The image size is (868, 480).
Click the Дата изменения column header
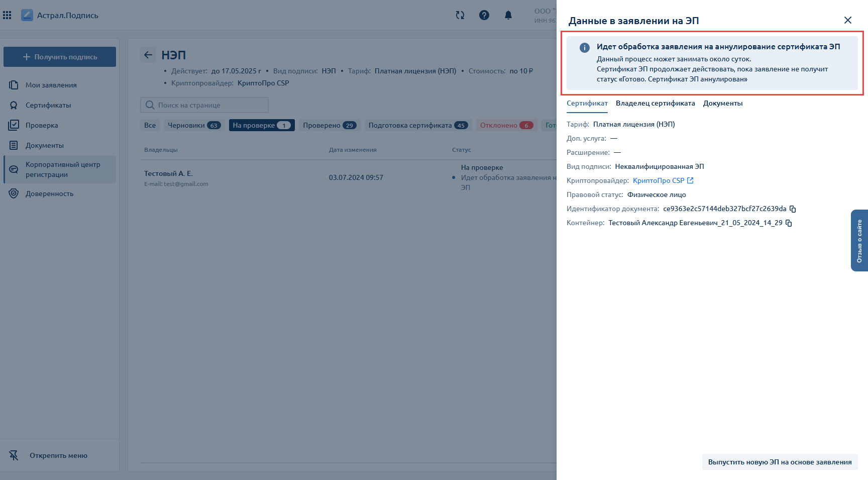(x=353, y=150)
